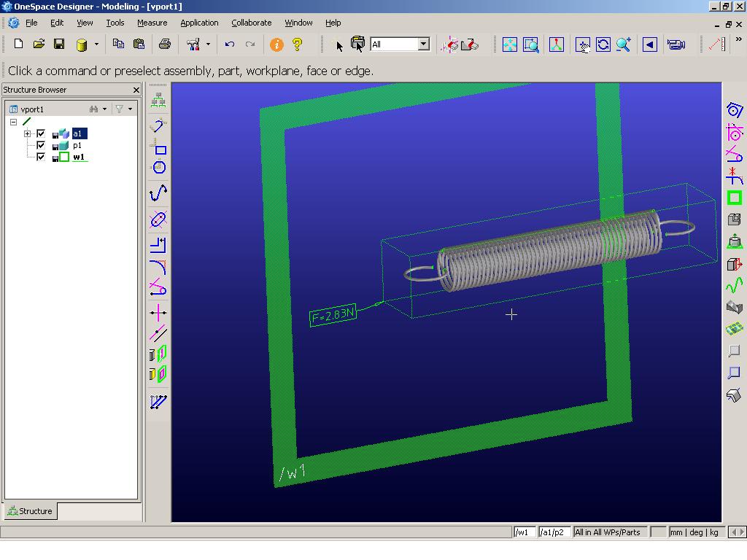Open the Window menu

(x=298, y=23)
